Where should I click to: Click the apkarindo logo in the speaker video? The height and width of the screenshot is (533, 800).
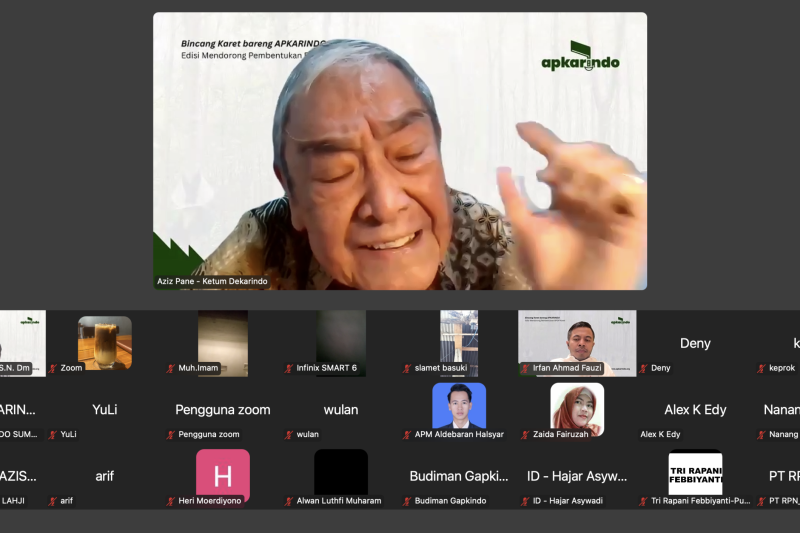581,56
